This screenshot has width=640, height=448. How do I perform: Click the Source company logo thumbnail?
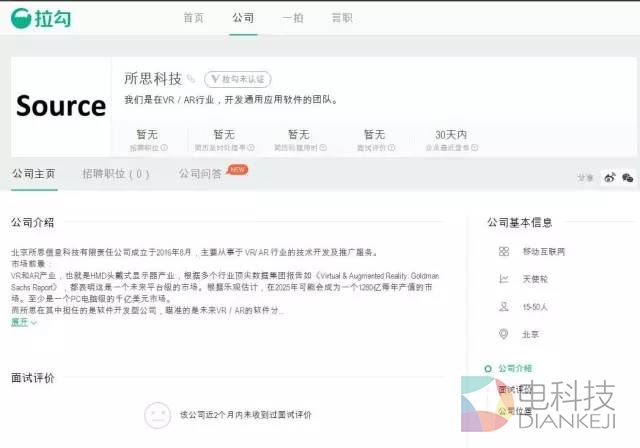61,106
